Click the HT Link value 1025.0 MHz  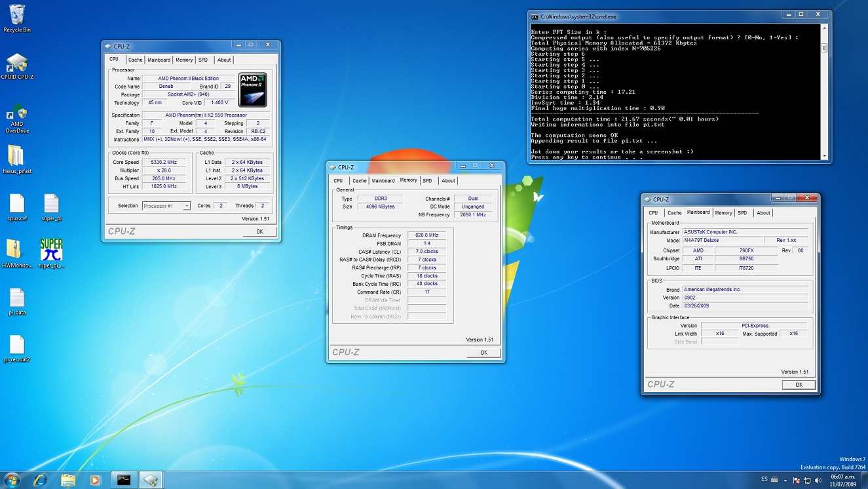tap(163, 186)
